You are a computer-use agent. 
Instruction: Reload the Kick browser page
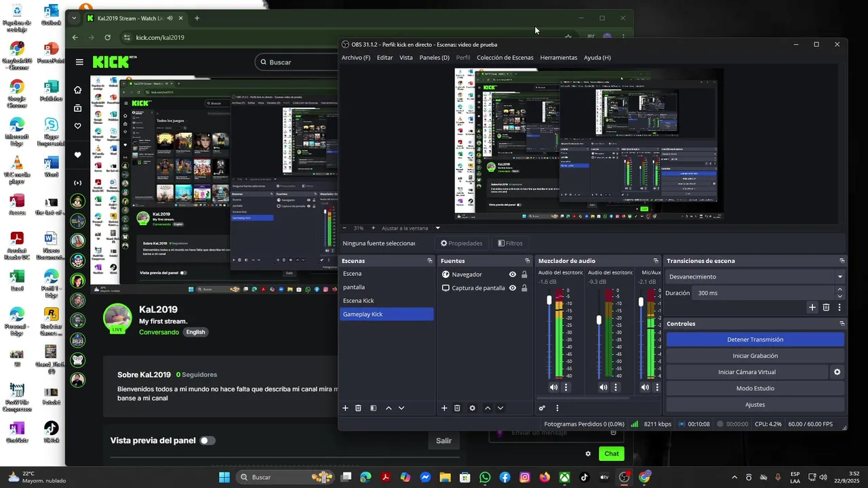click(107, 37)
